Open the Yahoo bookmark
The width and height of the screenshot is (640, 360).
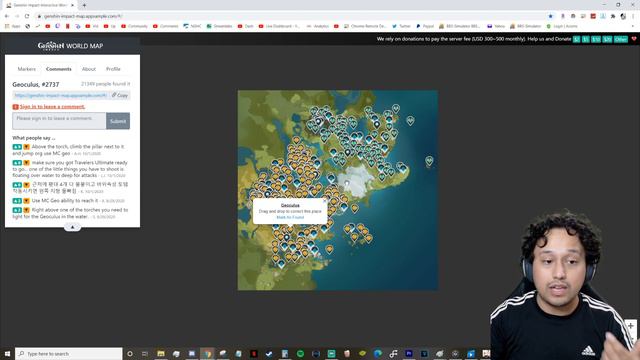click(x=496, y=26)
